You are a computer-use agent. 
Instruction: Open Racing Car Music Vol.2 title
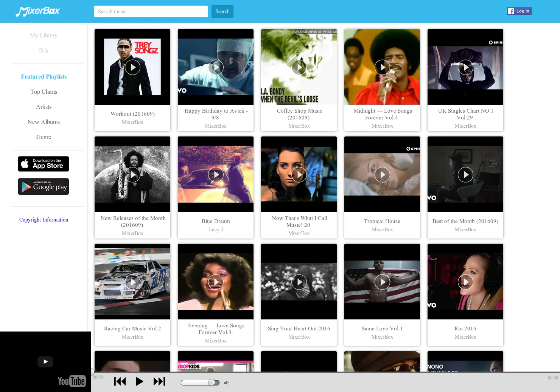point(132,328)
